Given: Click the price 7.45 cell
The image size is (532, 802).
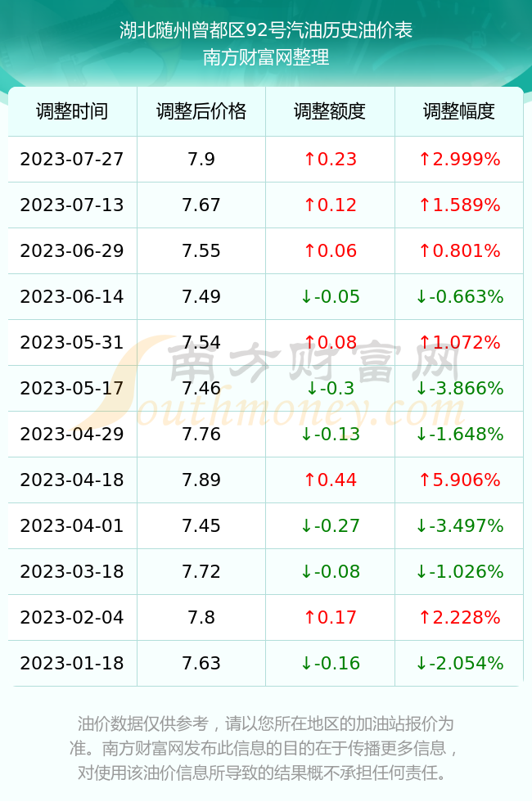Looking at the screenshot, I should click(x=201, y=525).
